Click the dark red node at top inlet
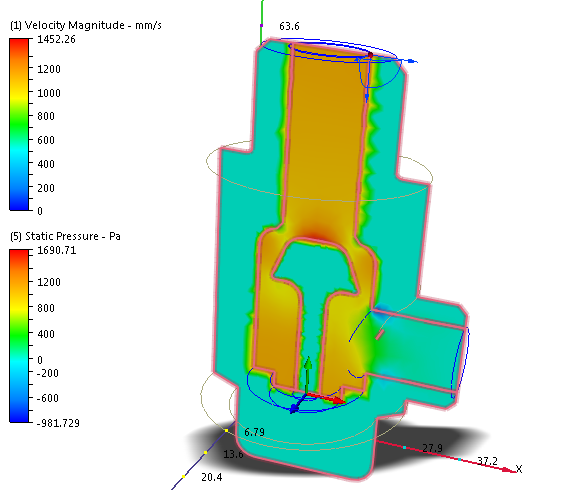 370,55
